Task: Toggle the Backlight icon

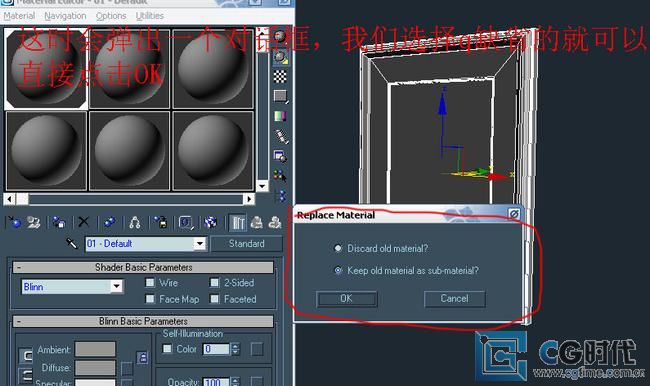Action: tap(281, 57)
